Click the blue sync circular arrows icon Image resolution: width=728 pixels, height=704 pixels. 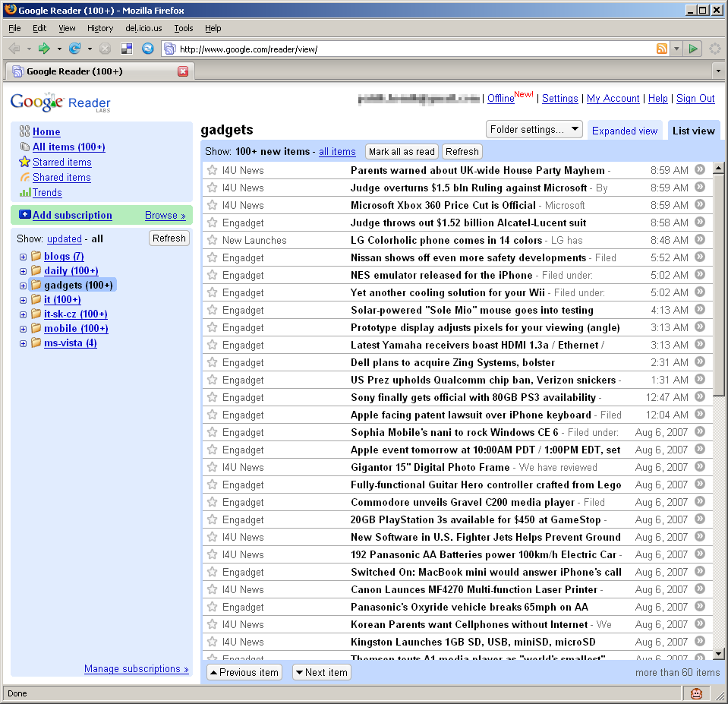tap(147, 49)
